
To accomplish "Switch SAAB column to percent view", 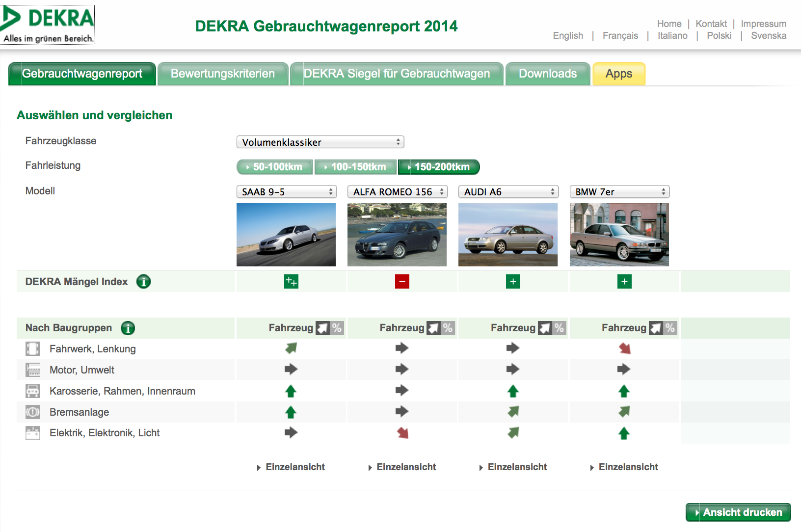I will pos(337,328).
